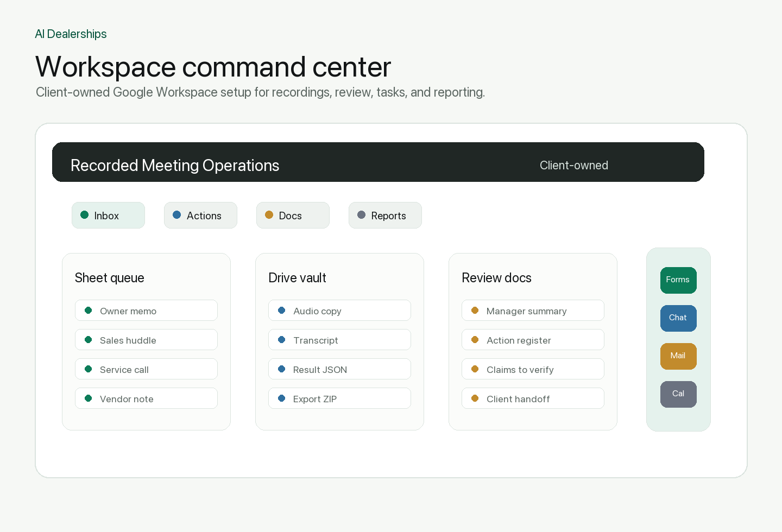Open the Forms app tile

click(678, 280)
